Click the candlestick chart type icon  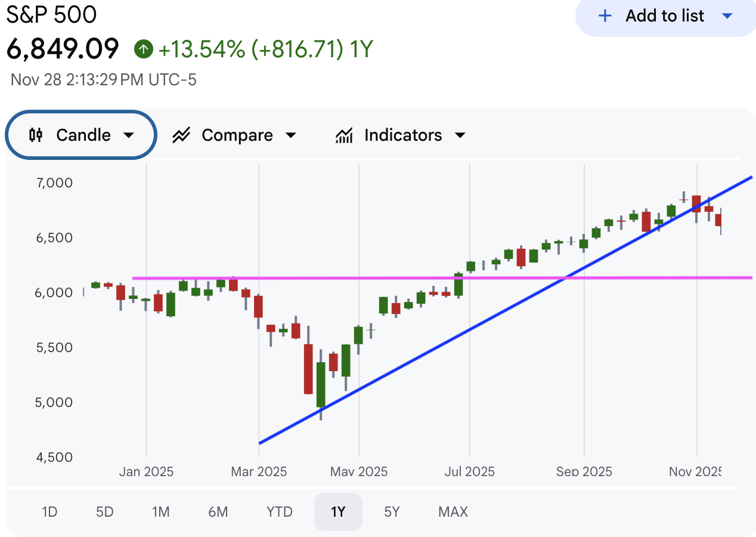36,135
